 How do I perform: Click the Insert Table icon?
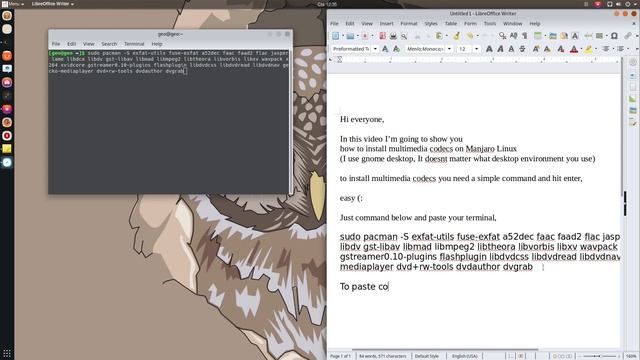coord(538,36)
